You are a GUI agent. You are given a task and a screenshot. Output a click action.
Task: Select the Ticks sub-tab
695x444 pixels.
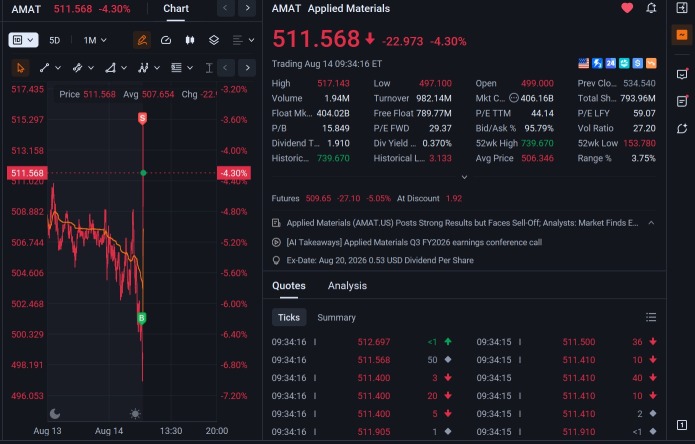pyautogui.click(x=289, y=317)
